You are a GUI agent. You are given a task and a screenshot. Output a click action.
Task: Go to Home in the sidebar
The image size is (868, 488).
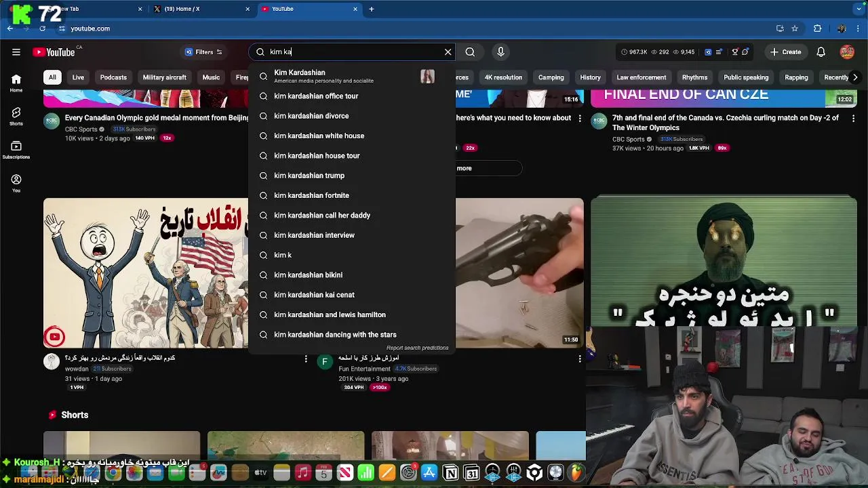point(16,83)
